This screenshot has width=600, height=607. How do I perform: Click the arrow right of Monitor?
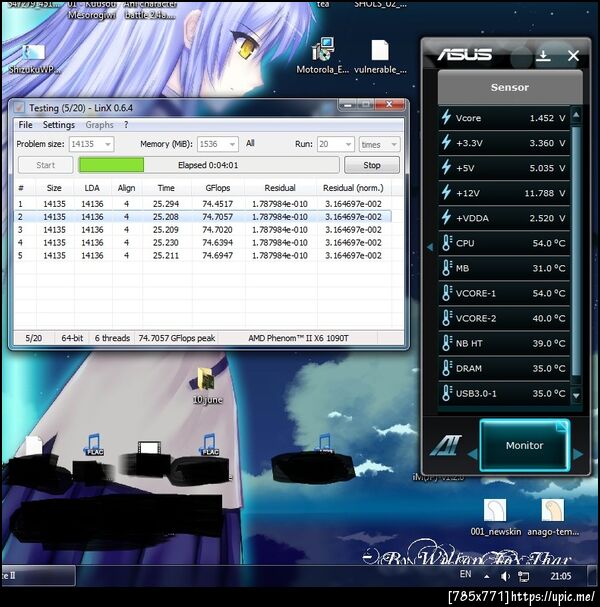click(578, 454)
